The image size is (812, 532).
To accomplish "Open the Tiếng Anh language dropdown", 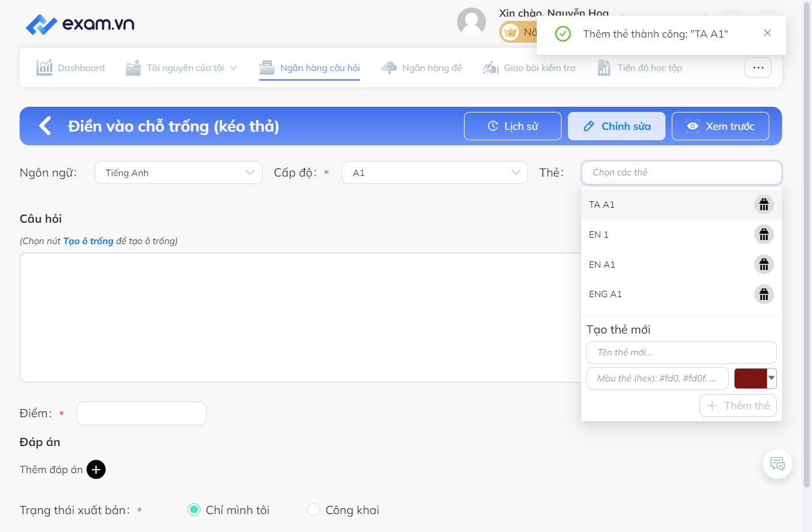I will coord(178,173).
